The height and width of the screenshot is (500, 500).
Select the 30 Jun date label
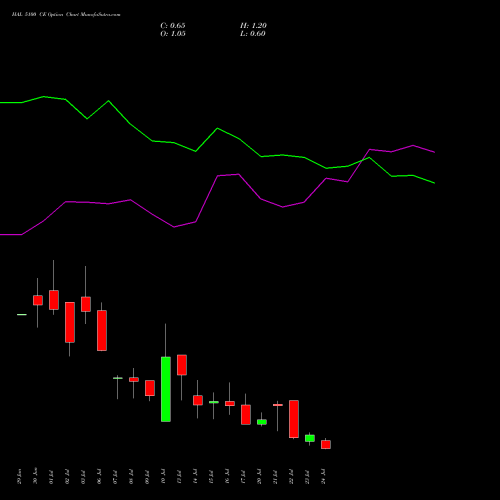(x=35, y=477)
